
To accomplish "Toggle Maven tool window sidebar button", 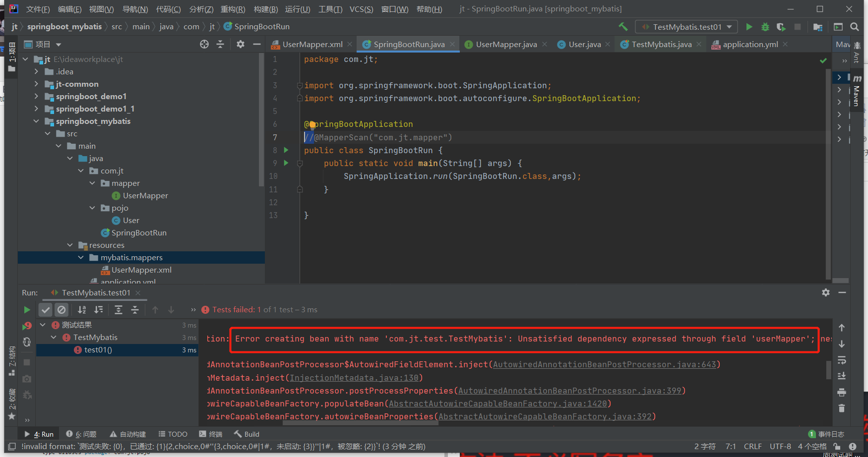I will [857, 92].
